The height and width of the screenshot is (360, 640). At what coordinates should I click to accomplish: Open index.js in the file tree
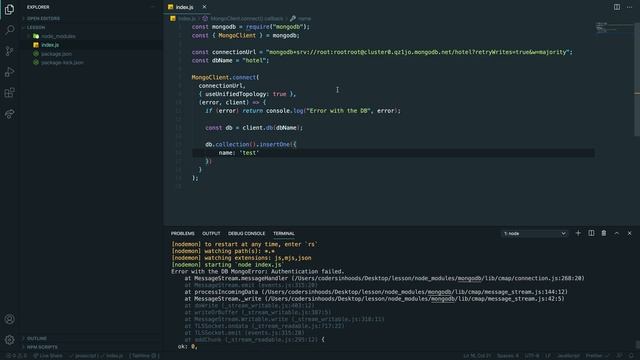click(x=50, y=45)
